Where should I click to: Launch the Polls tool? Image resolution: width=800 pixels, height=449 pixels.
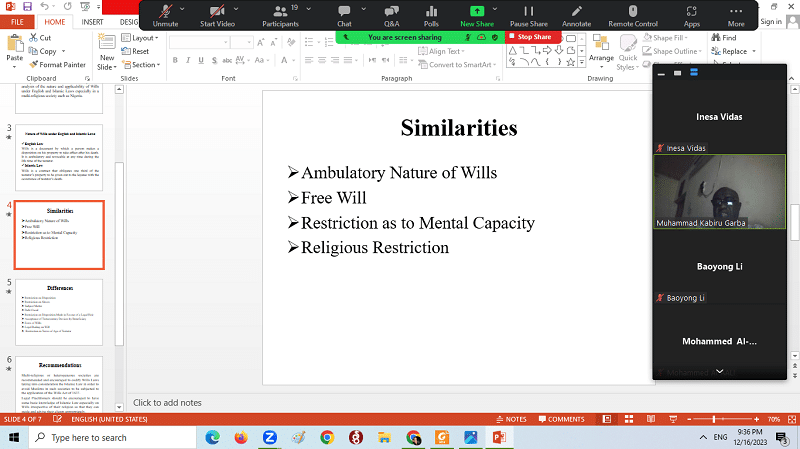point(431,13)
